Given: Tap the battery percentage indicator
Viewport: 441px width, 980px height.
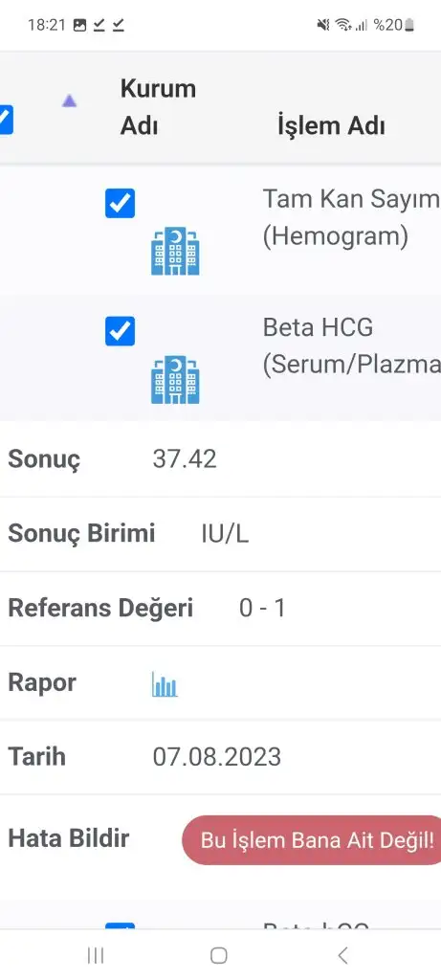Looking at the screenshot, I should 393,25.
